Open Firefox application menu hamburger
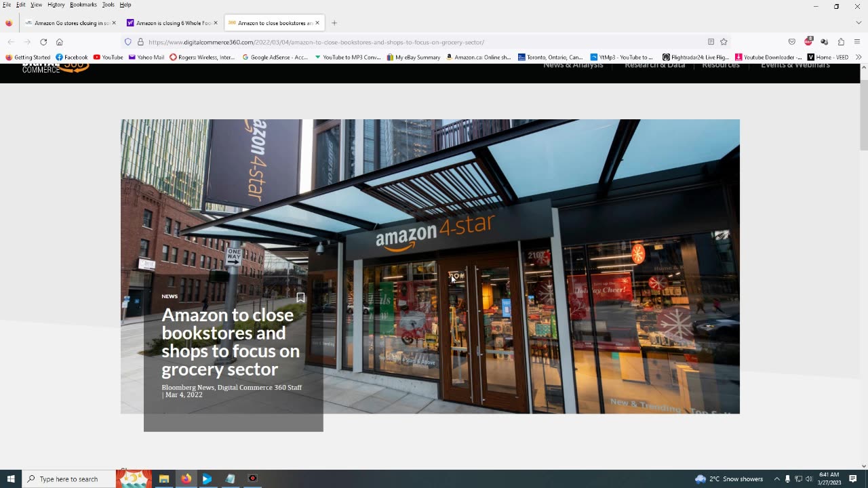 (x=857, y=42)
